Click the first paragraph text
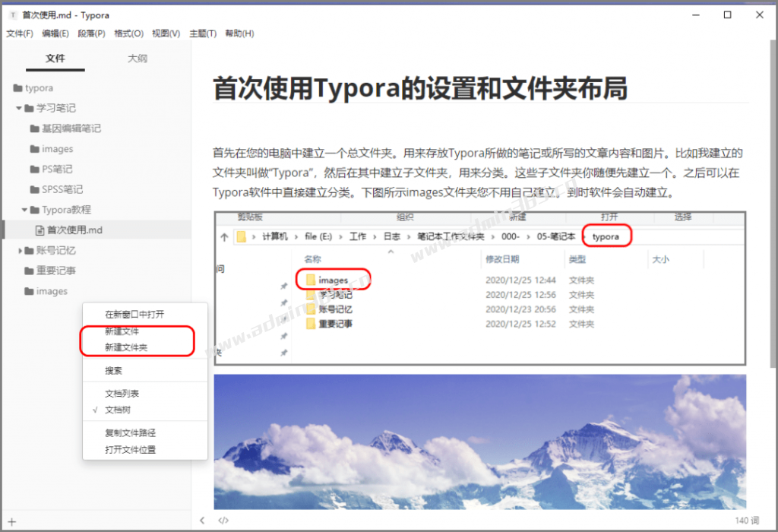Image resolution: width=778 pixels, height=532 pixels. 477,173
